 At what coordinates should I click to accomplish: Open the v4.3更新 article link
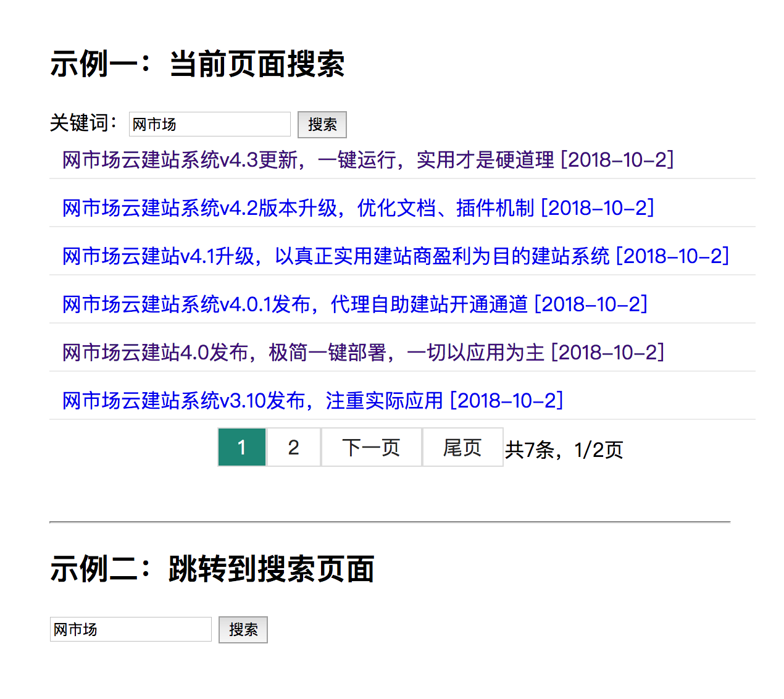tap(368, 160)
